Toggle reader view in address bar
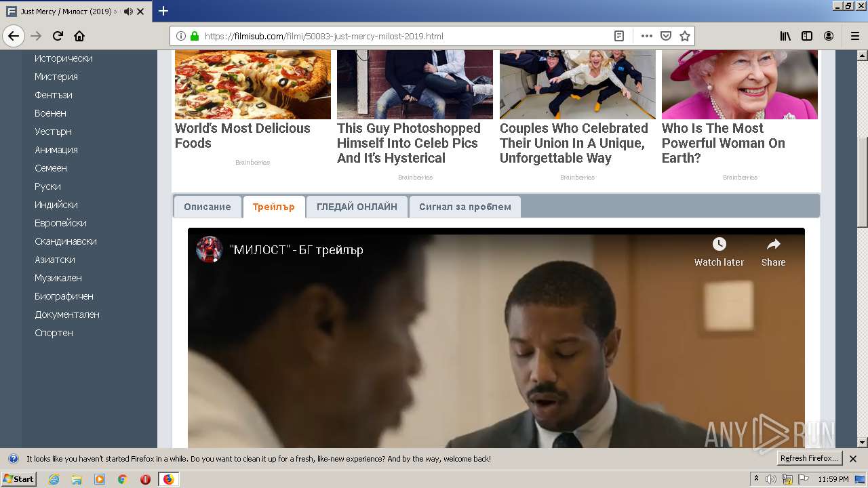 pos(619,36)
